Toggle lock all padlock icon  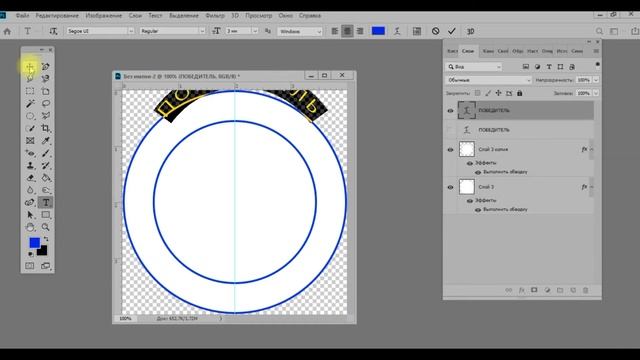coord(520,93)
